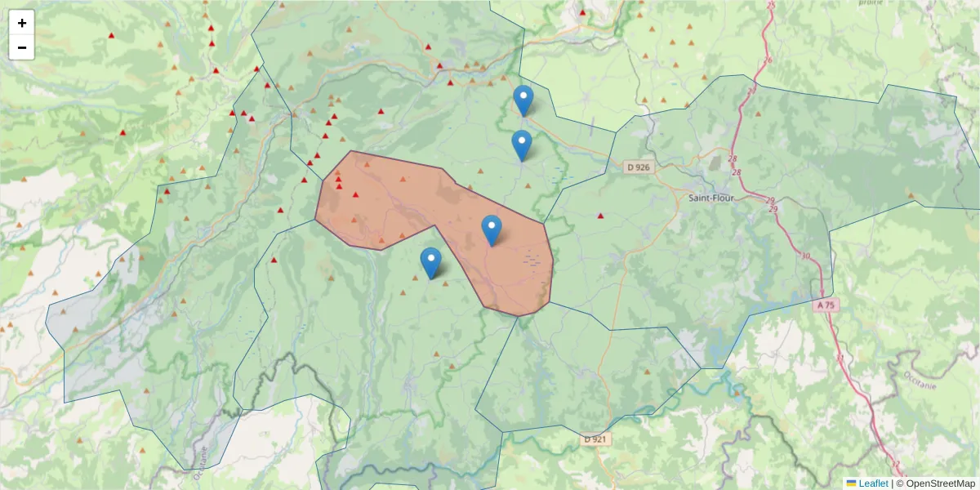This screenshot has width=980, height=490.
Task: Select the red triangle icon near Saint-Flour
Action: tap(599, 214)
